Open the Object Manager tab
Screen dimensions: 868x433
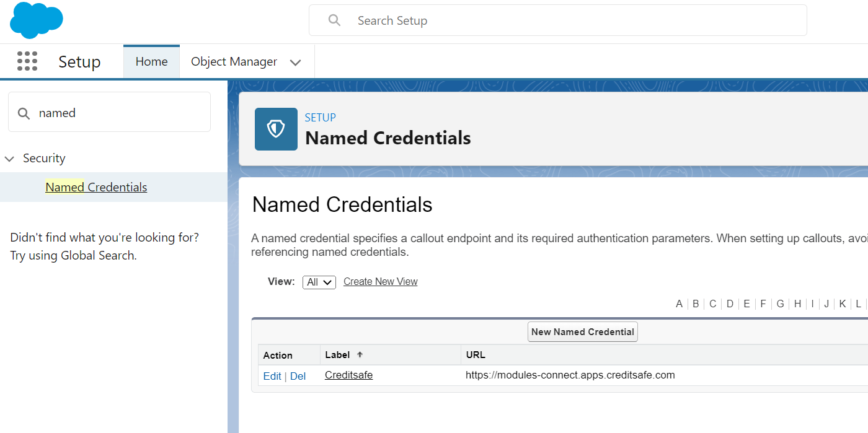coord(234,61)
